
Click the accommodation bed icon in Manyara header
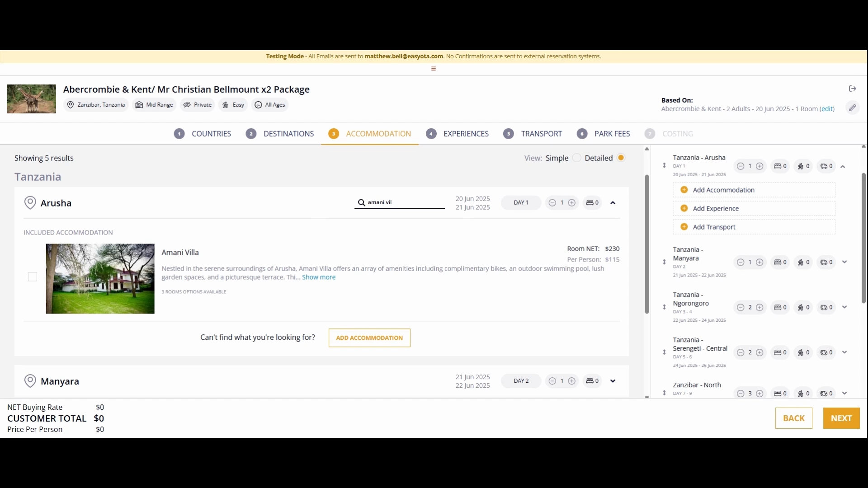point(590,381)
